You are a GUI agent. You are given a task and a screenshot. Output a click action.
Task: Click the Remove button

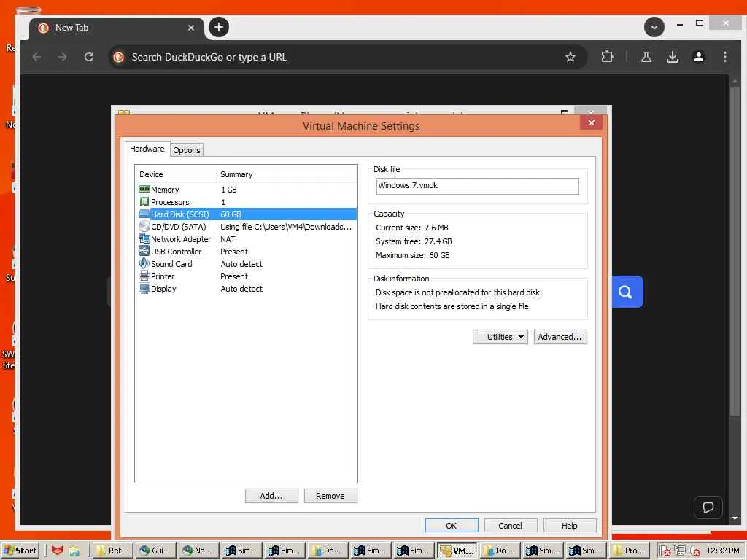pos(330,496)
